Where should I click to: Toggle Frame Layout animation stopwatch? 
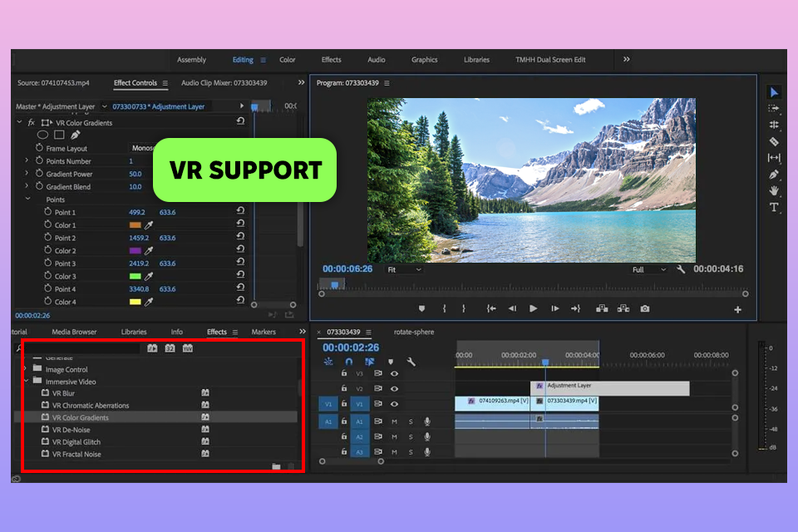coord(39,148)
